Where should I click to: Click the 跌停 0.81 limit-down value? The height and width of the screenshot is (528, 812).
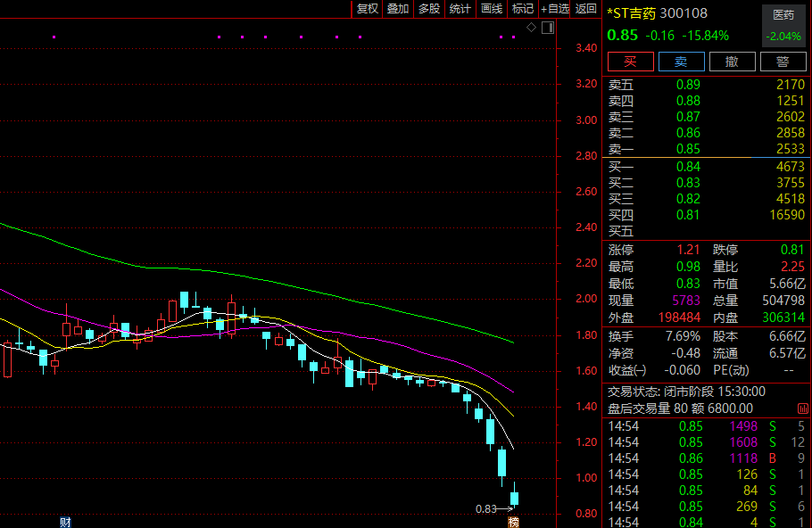(792, 250)
